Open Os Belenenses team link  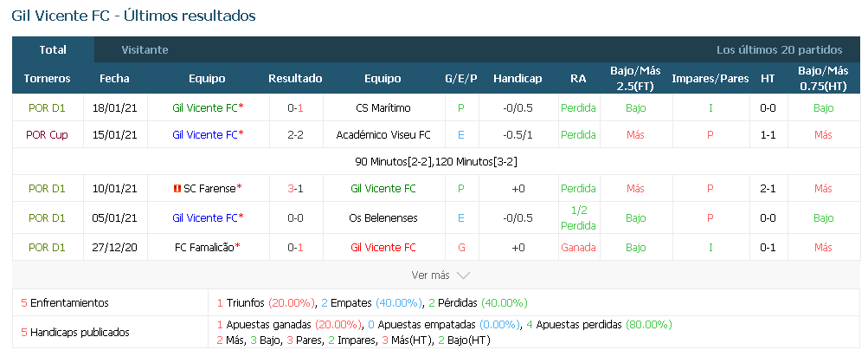click(x=383, y=218)
